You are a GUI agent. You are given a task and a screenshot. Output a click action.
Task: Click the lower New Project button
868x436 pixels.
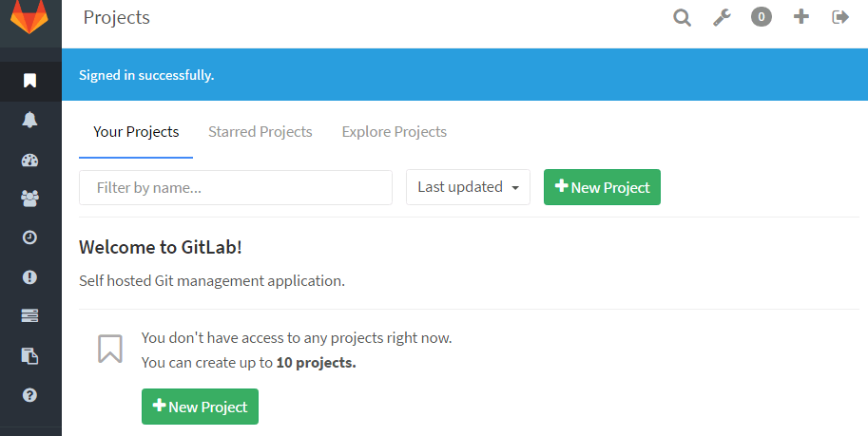[200, 407]
